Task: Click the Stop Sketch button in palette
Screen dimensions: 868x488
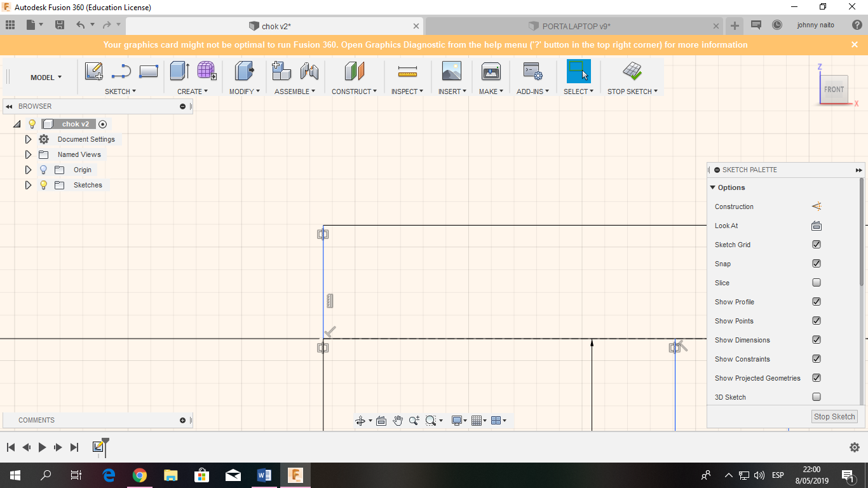Action: pyautogui.click(x=834, y=417)
